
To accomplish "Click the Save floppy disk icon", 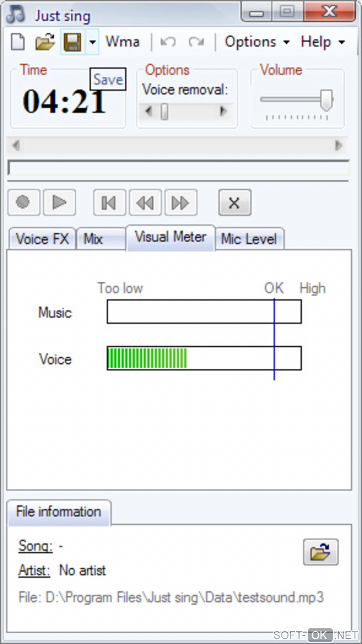I will click(72, 42).
